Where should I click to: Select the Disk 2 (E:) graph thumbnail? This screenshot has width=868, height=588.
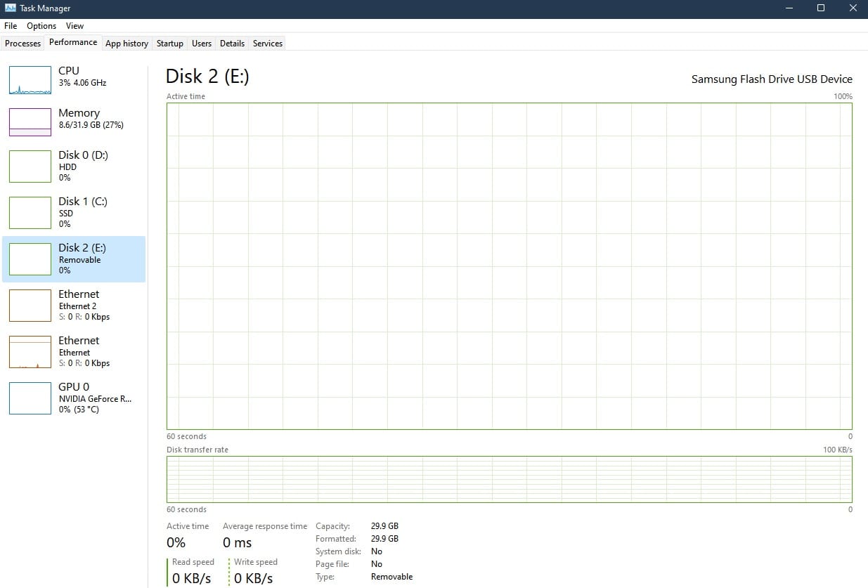[x=30, y=259]
